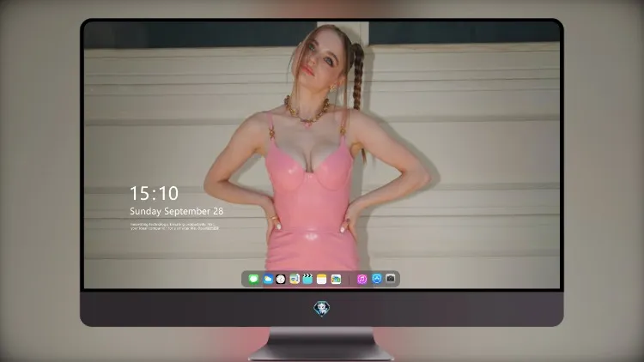The image size is (644, 362).
Task: Open the Photos gallery app in dock
Action: [336, 279]
